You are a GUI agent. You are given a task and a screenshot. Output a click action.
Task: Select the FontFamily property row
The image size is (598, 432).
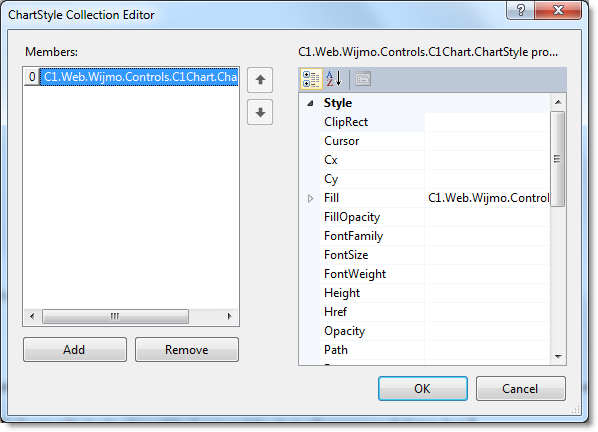435,236
